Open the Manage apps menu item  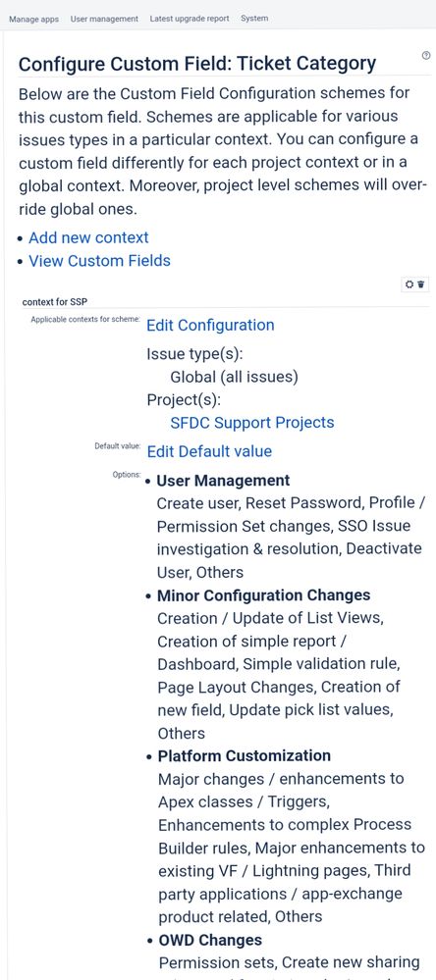point(33,19)
